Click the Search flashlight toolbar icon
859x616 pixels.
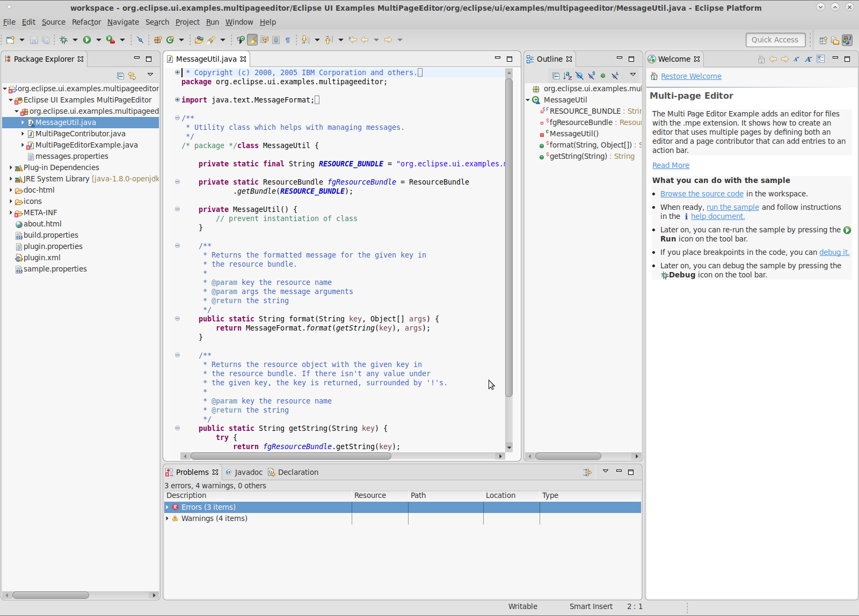pos(211,40)
